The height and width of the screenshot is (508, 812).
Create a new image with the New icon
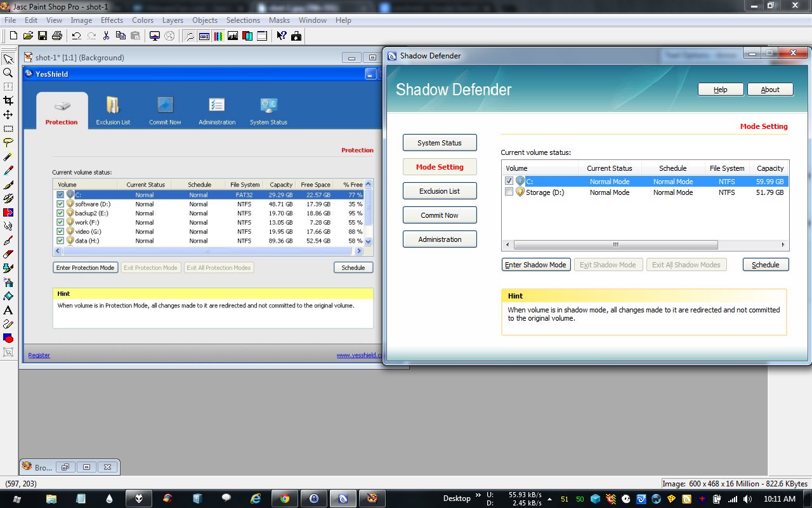(13, 36)
